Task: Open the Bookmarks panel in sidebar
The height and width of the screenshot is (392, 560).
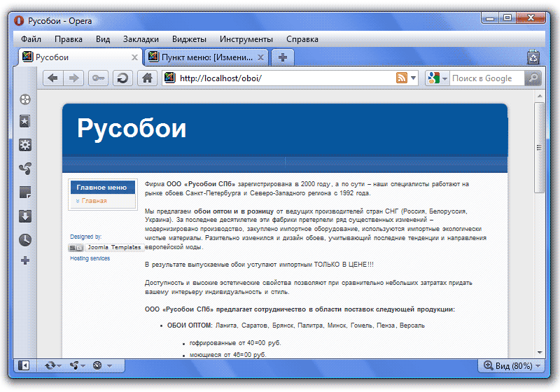Action: pyautogui.click(x=25, y=122)
